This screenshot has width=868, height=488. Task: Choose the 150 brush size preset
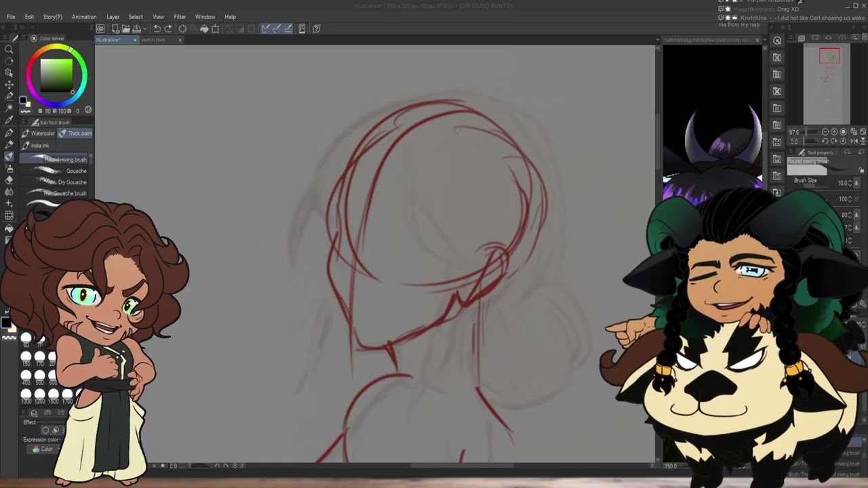click(26, 358)
